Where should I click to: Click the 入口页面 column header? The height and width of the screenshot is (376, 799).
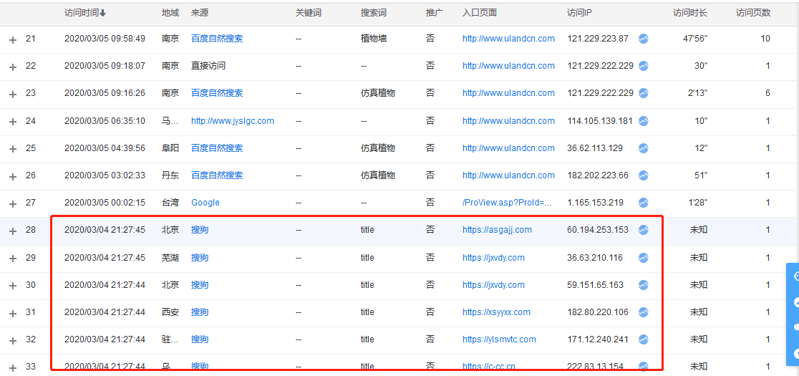(480, 13)
